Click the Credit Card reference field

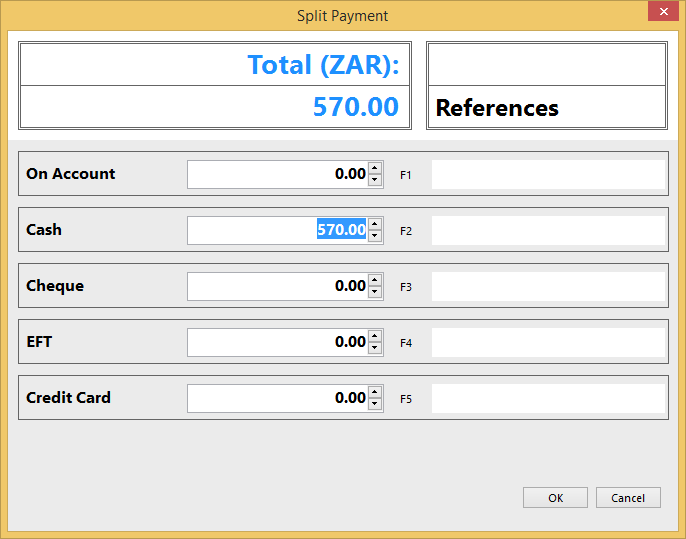tap(548, 398)
